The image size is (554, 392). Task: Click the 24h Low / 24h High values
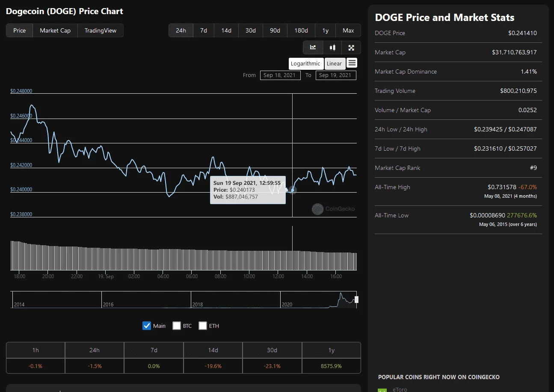505,129
